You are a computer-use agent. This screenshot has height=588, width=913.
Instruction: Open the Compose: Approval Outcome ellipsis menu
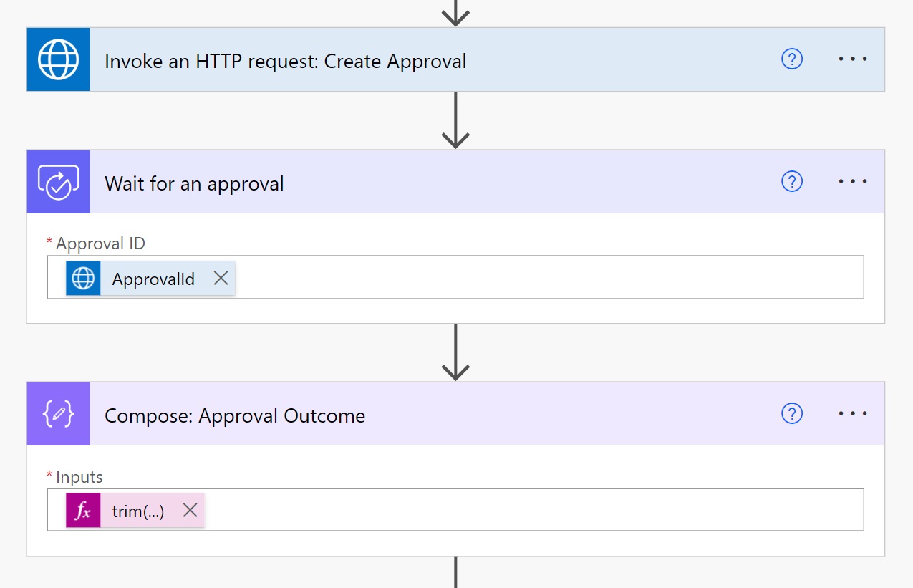[x=853, y=414]
